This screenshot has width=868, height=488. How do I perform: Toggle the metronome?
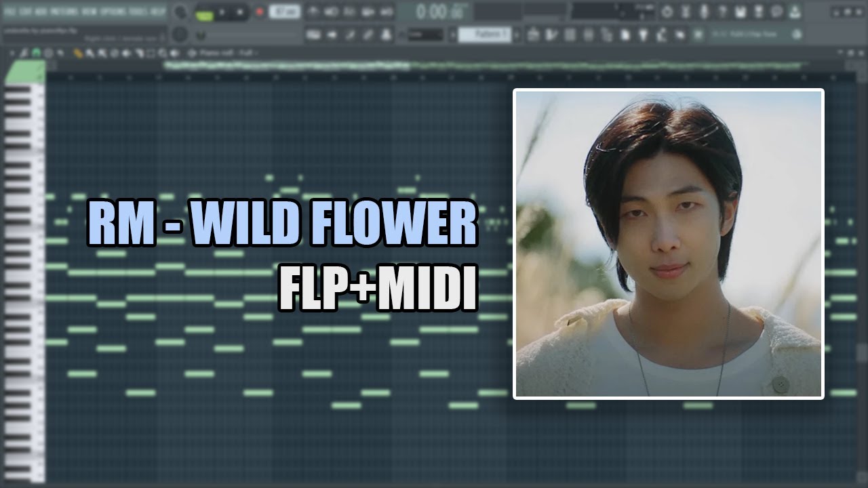coord(313,12)
